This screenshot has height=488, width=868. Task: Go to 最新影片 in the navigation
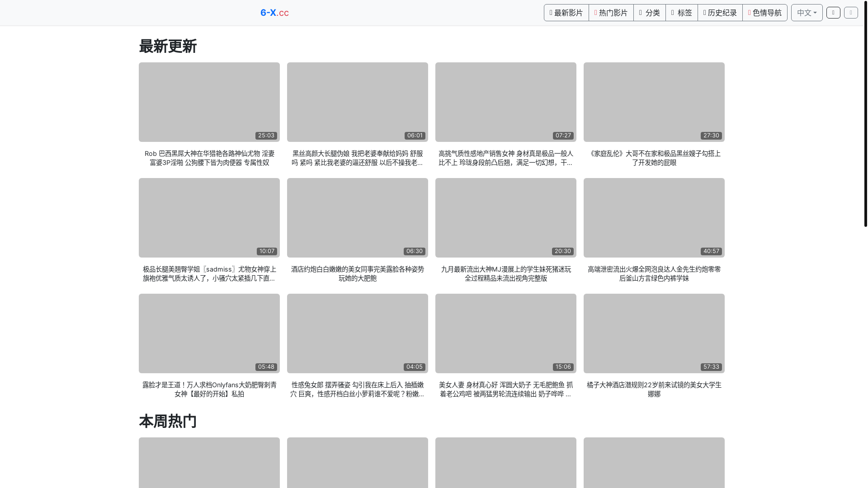(566, 13)
